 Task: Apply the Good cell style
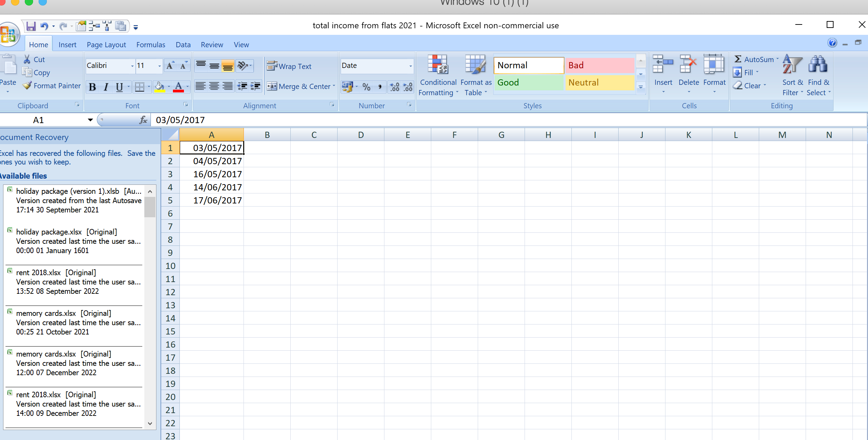click(529, 82)
